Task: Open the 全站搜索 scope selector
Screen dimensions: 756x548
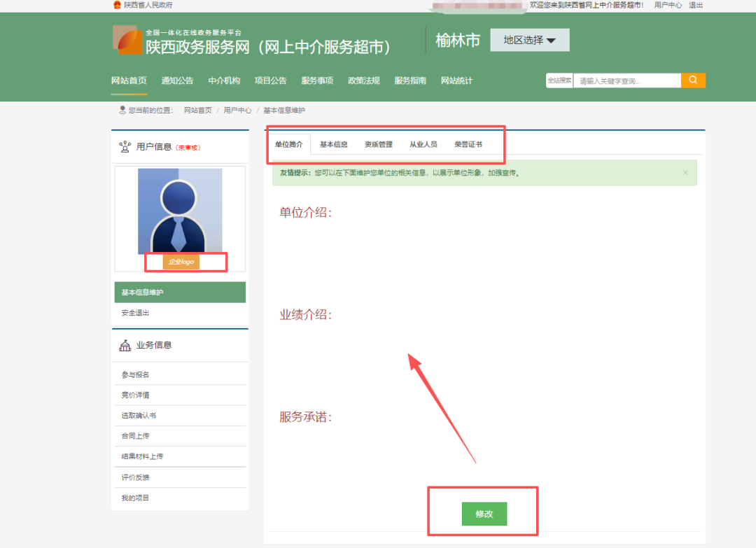Action: [559, 80]
